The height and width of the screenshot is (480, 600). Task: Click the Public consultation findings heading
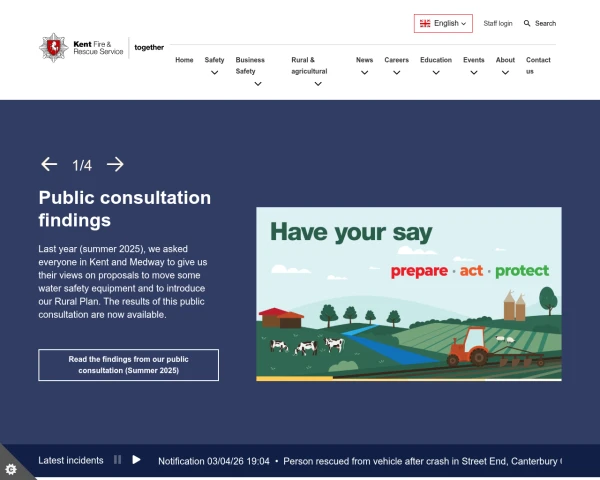[125, 209]
